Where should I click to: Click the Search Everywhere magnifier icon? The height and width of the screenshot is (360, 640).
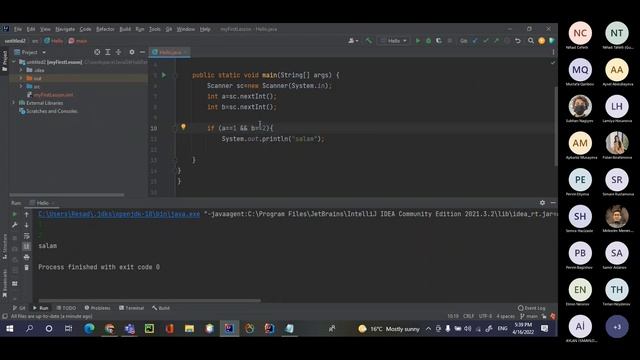[x=531, y=41]
